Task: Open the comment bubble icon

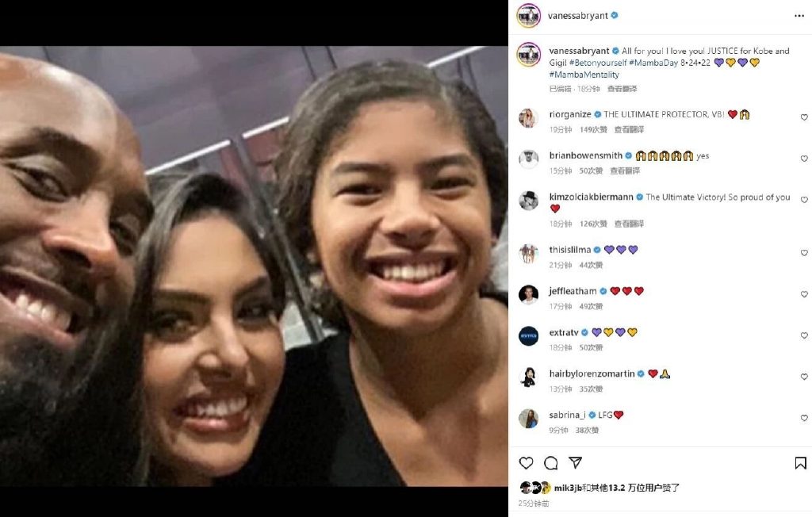Action: coord(551,462)
